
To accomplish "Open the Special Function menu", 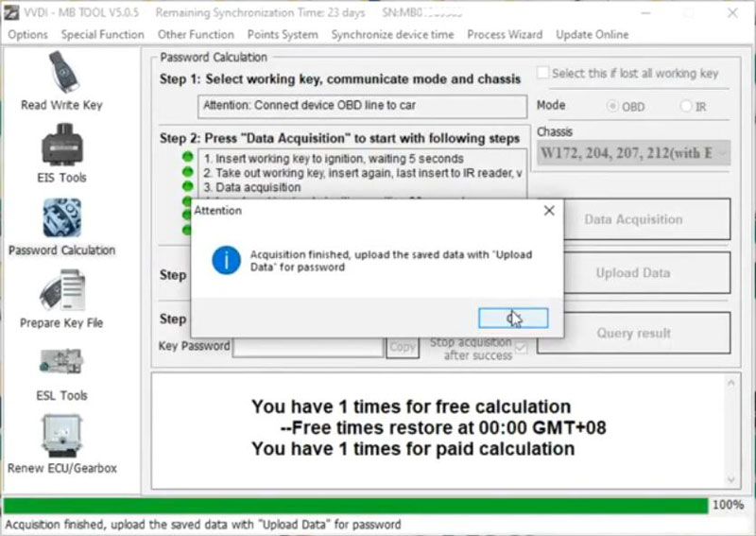I will (x=103, y=35).
